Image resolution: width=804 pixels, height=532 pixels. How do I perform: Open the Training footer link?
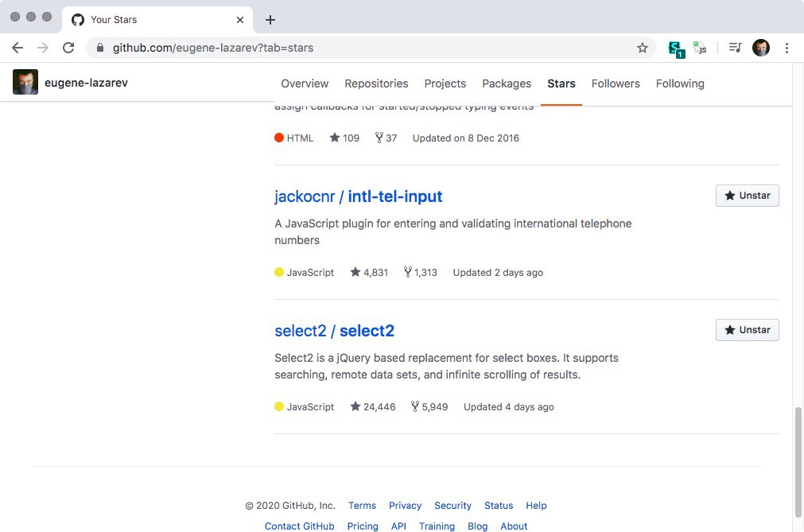point(437,526)
